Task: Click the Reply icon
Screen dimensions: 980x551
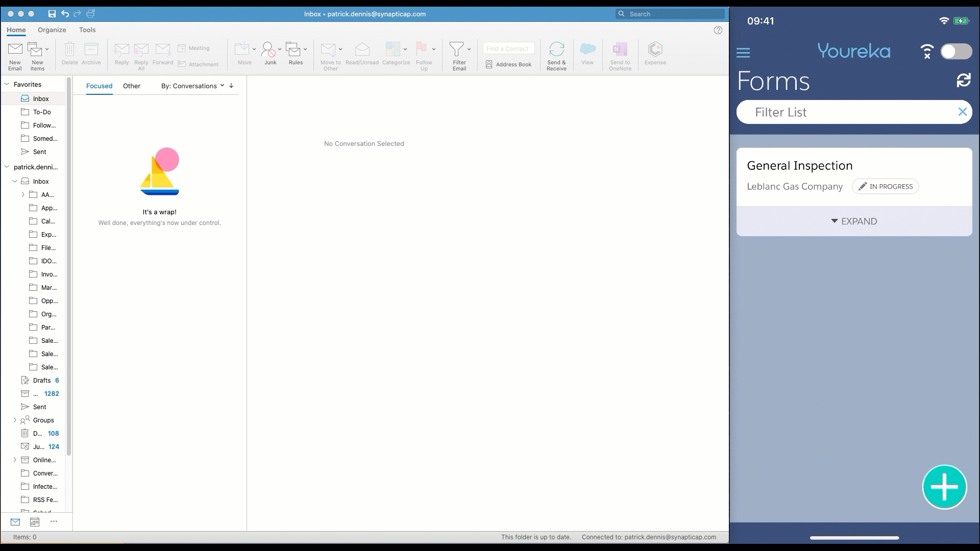Action: [x=121, y=49]
